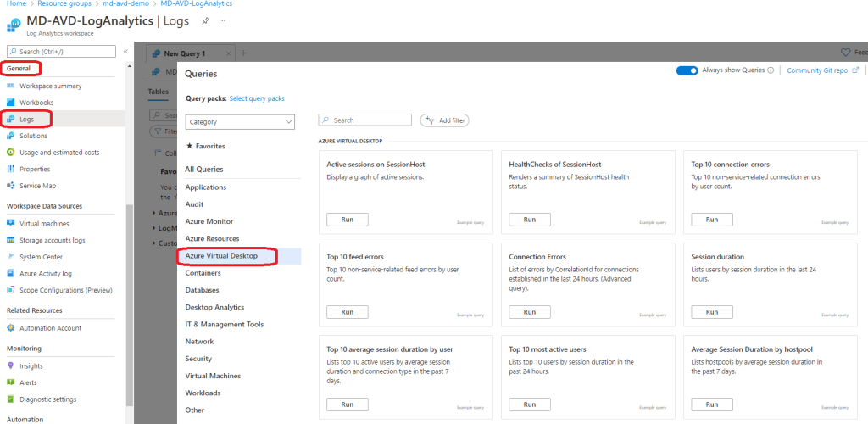The image size is (868, 424).
Task: Click the Workspace summary icon in sidebar
Action: (11, 86)
